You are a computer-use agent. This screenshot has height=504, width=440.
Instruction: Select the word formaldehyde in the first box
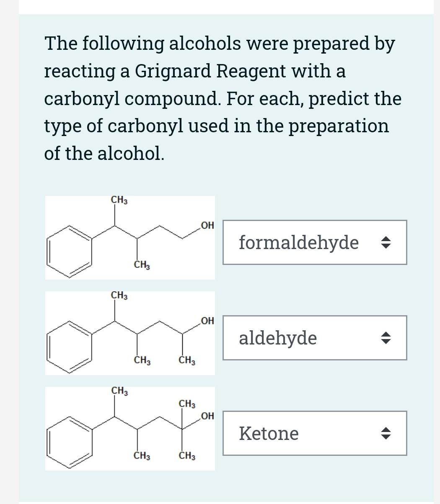click(x=298, y=242)
